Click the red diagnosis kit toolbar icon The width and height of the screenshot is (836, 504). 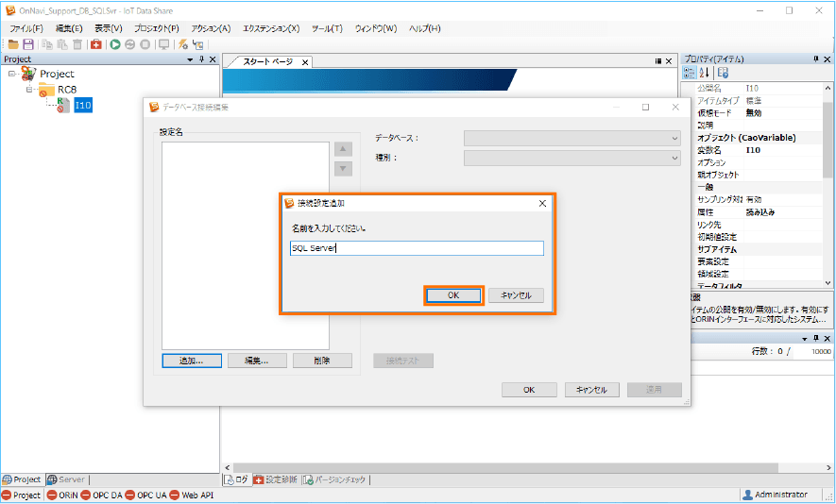tap(96, 44)
